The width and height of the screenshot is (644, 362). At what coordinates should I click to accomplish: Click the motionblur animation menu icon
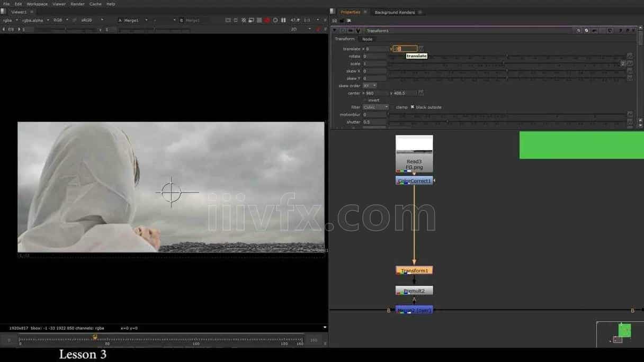(x=630, y=114)
